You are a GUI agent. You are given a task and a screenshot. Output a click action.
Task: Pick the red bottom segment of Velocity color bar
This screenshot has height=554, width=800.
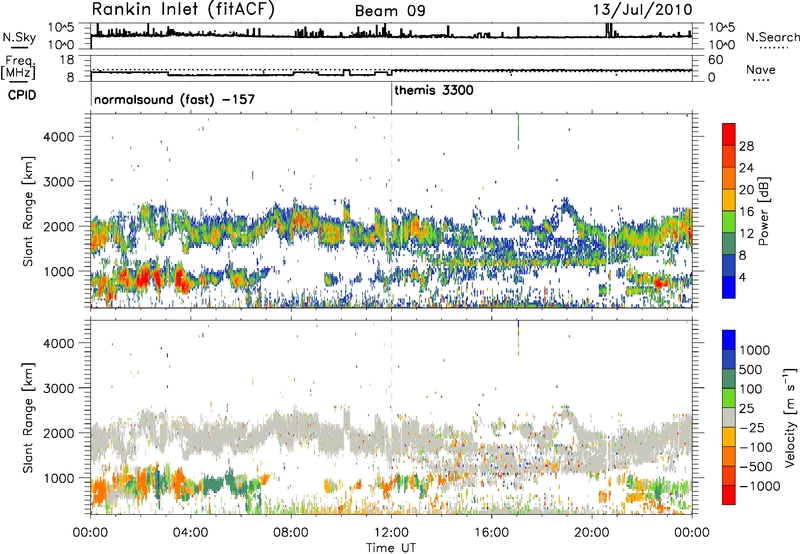click(729, 495)
